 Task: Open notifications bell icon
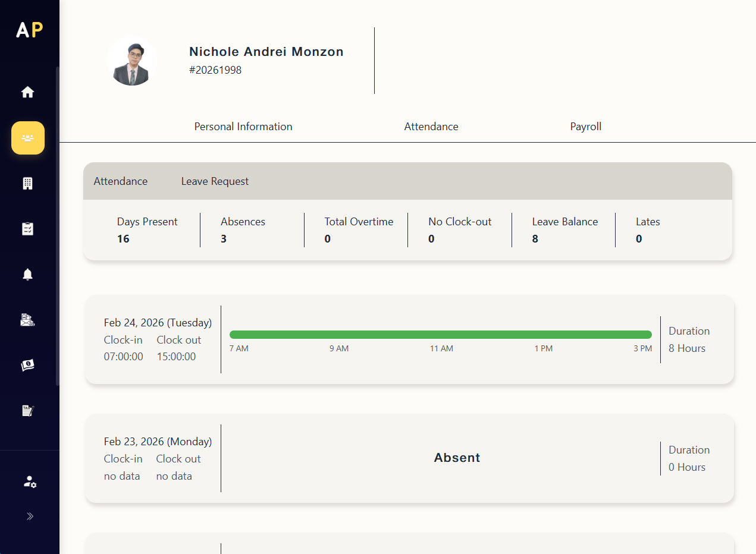point(28,274)
